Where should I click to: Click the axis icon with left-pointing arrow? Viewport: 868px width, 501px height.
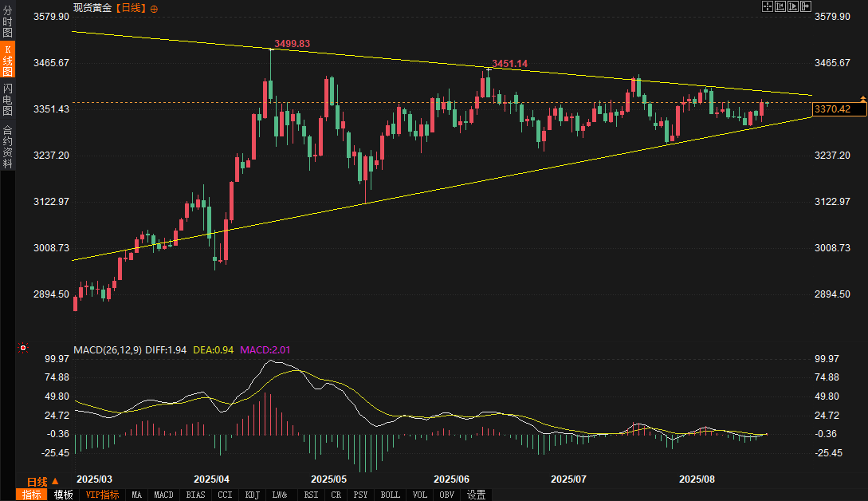coord(780,6)
